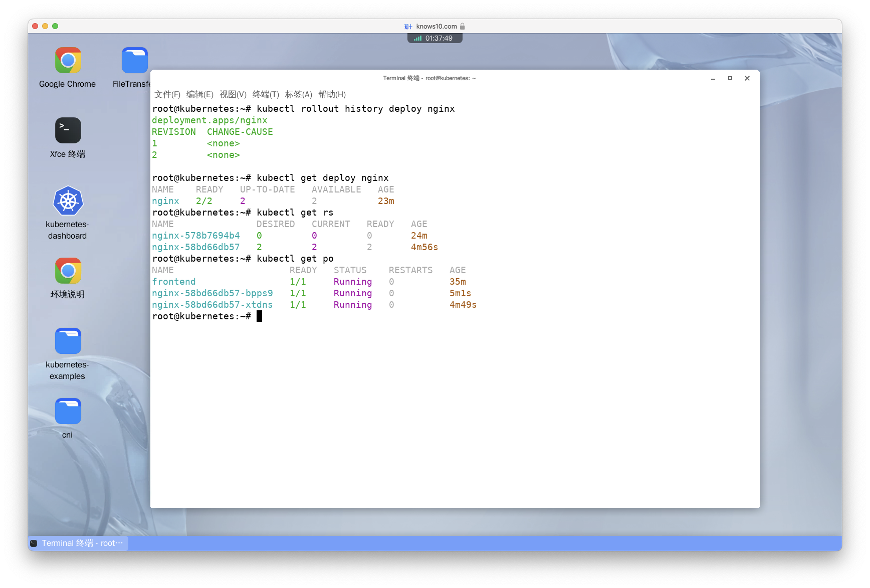Image resolution: width=870 pixels, height=588 pixels.
Task: Click the CHANGE-CAUSE column header
Action: coord(240,132)
